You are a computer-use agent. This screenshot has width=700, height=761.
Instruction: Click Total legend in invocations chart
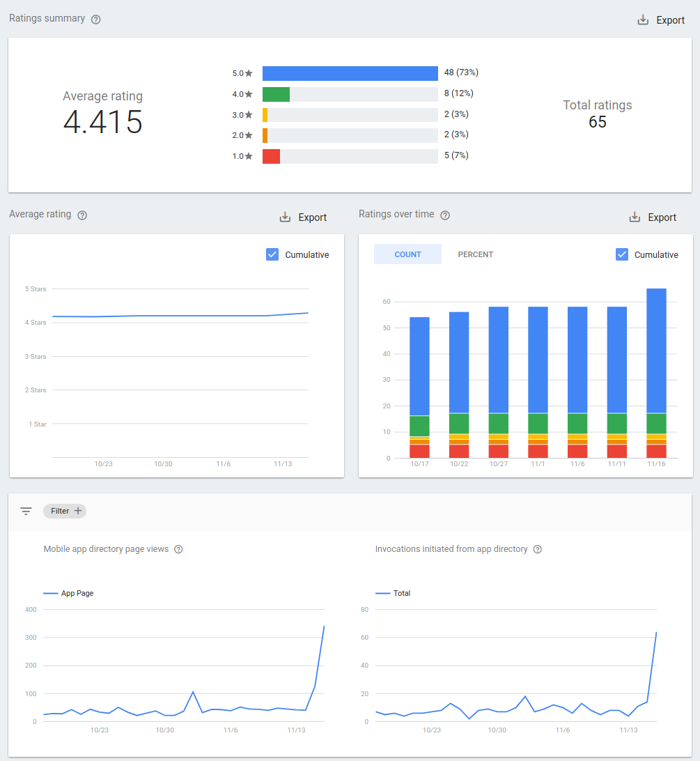pyautogui.click(x=394, y=593)
